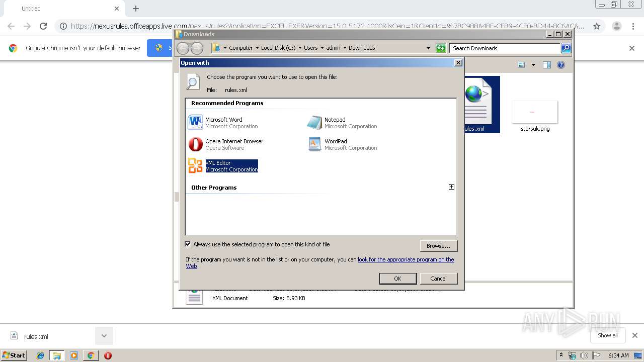The width and height of the screenshot is (644, 362).
Task: Switch to the Untitled tab
Action: [x=63, y=9]
